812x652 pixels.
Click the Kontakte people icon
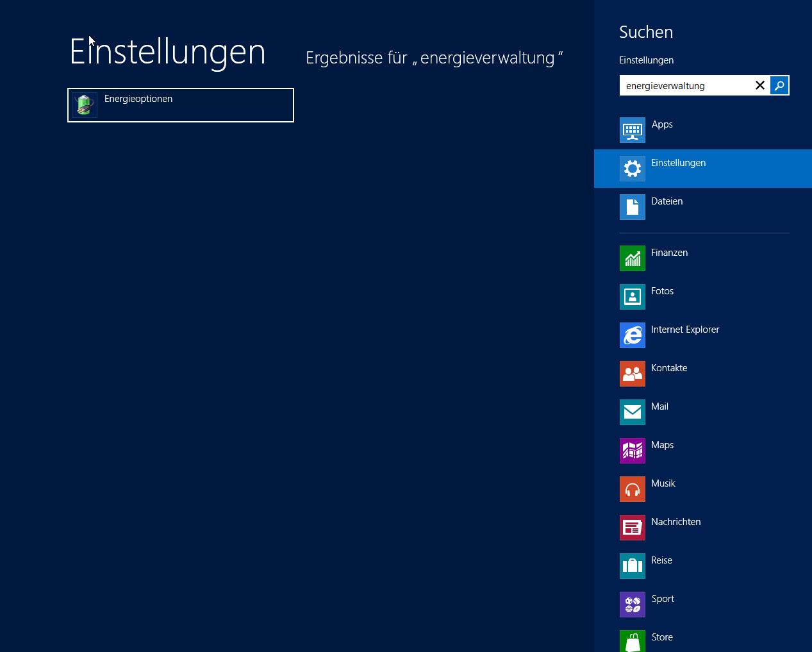pos(633,374)
